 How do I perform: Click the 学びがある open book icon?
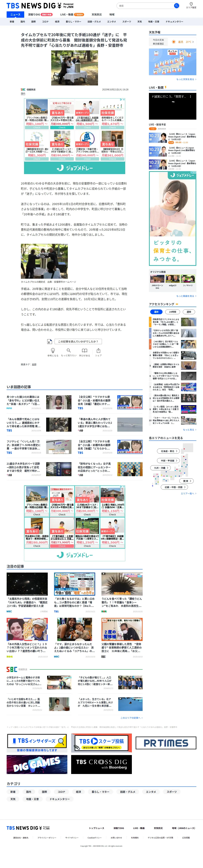pos(85,350)
